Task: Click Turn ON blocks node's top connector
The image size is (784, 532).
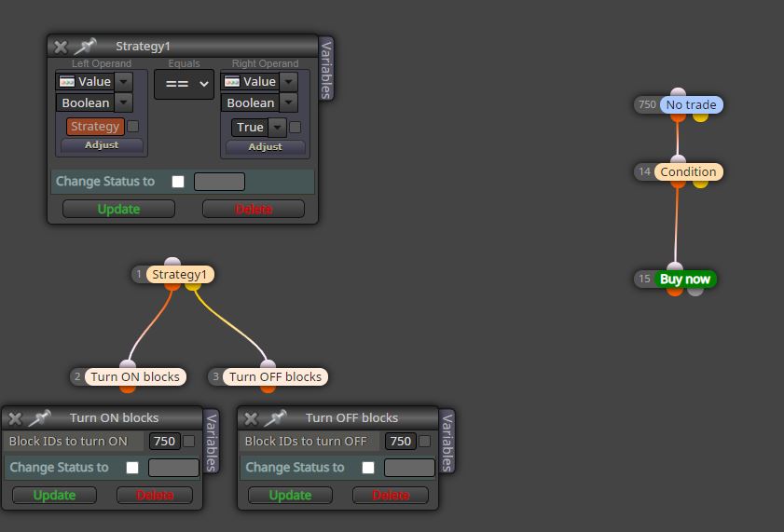Action: coord(128,363)
